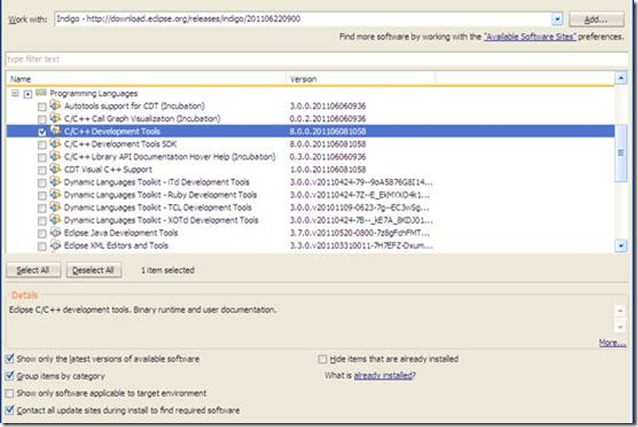Check C/C++ Development Tools SDK checkbox
The image size is (638, 427).
click(42, 145)
